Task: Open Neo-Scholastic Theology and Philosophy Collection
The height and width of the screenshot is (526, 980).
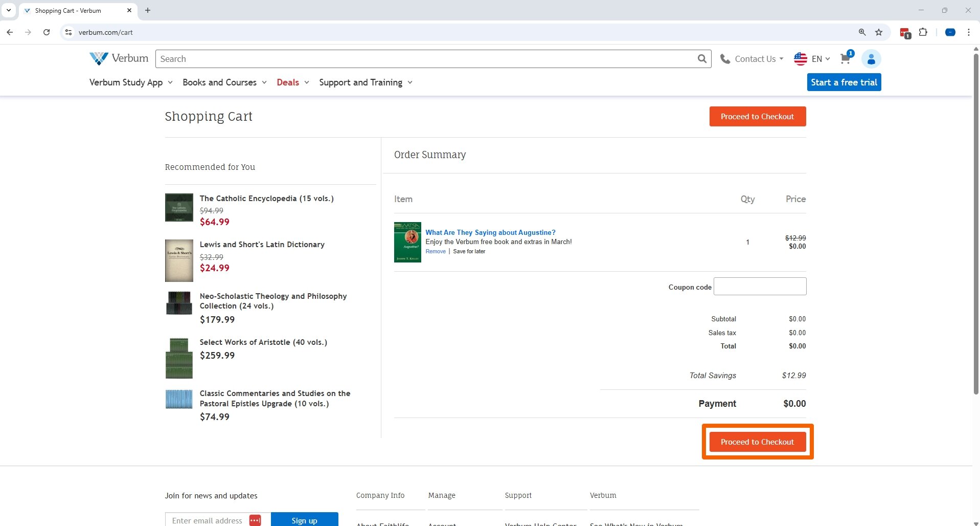Action: (273, 301)
